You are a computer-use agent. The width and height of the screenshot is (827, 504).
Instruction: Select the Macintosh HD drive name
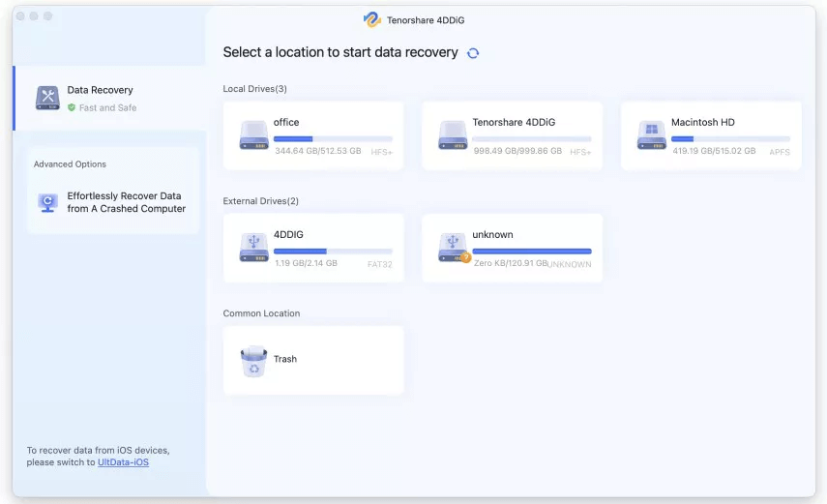(702, 122)
